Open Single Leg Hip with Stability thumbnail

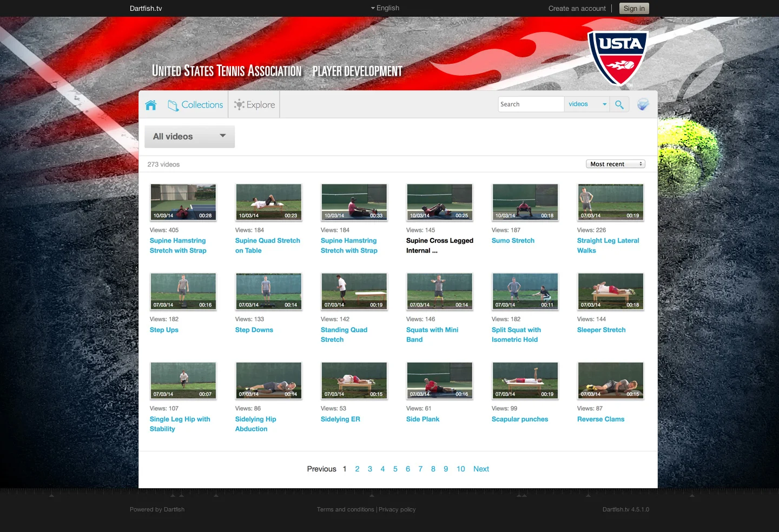(x=183, y=380)
